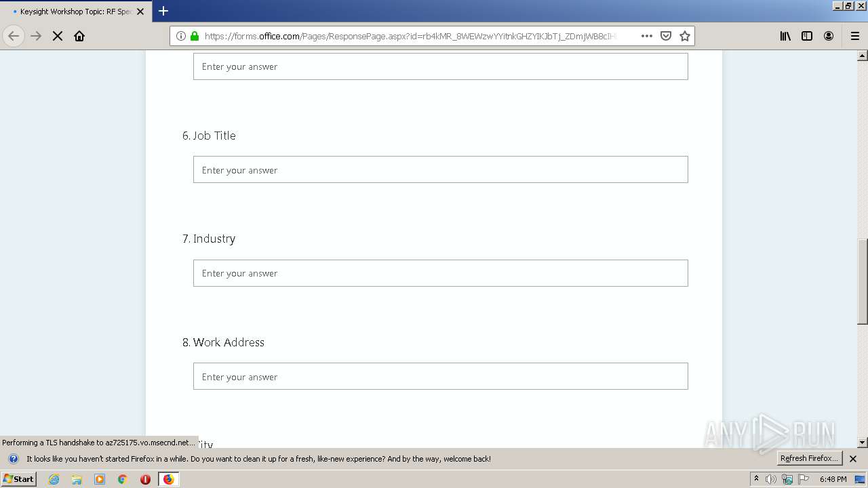Click the Industry answer field
This screenshot has width=868, height=488.
click(x=441, y=273)
